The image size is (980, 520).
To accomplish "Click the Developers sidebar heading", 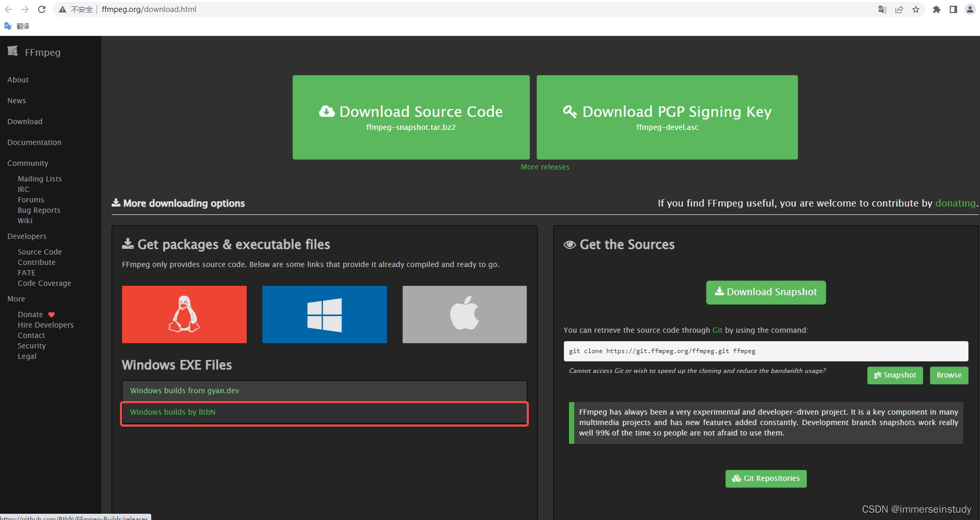I will tap(27, 236).
